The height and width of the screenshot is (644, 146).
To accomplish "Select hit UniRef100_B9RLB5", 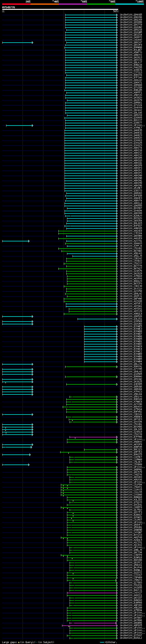I will (131, 90).
